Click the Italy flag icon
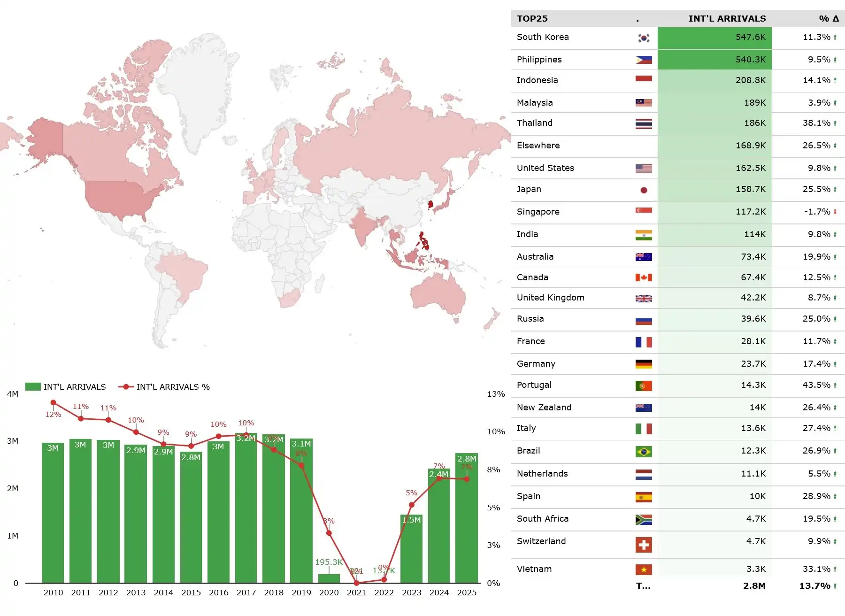Image resolution: width=845 pixels, height=616 pixels. (x=644, y=429)
